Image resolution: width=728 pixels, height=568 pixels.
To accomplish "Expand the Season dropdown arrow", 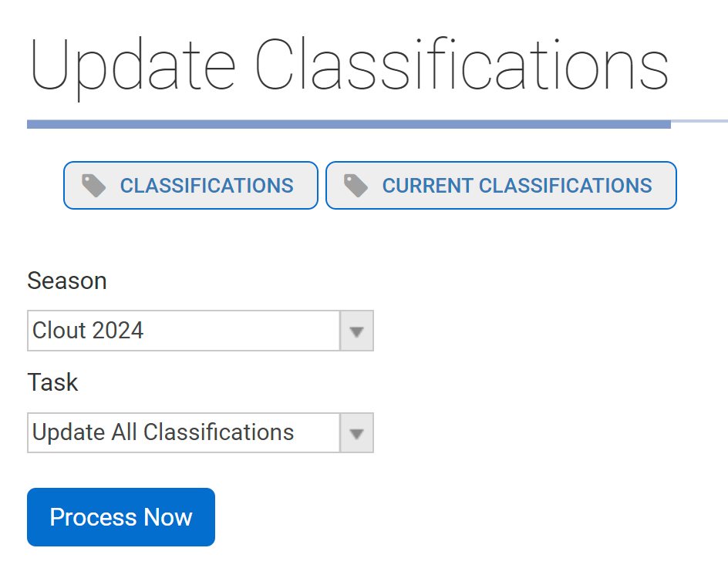I will click(x=356, y=331).
